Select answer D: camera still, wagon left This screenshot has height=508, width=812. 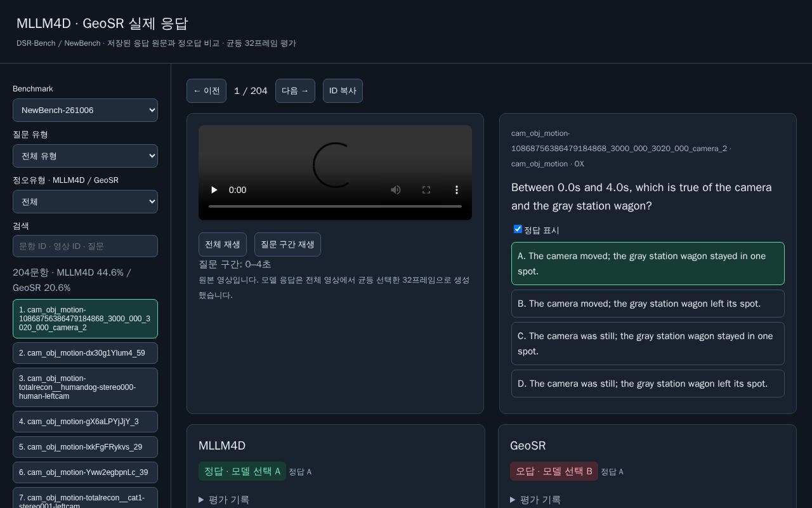[x=648, y=384]
